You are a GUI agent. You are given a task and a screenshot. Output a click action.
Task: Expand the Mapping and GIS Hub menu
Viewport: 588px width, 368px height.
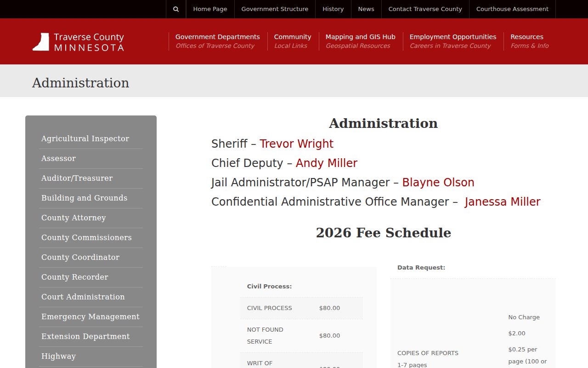click(361, 41)
